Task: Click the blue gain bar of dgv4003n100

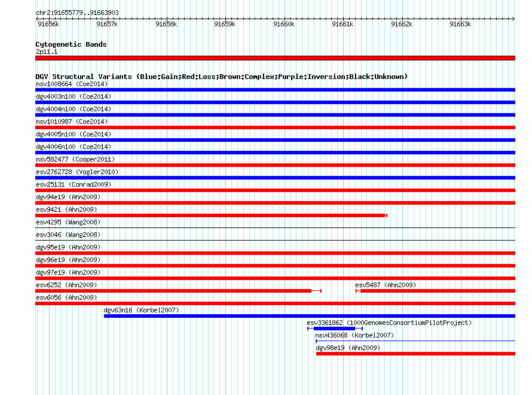Action: pyautogui.click(x=275, y=102)
